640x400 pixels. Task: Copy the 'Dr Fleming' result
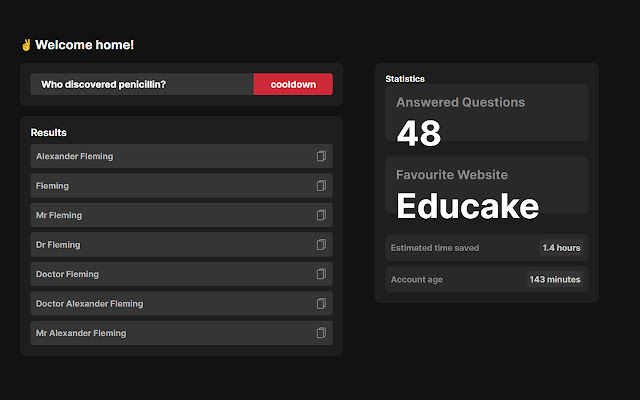pyautogui.click(x=321, y=245)
